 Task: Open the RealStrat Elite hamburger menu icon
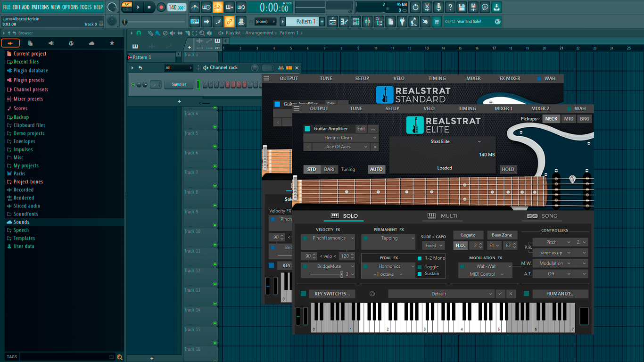297,108
